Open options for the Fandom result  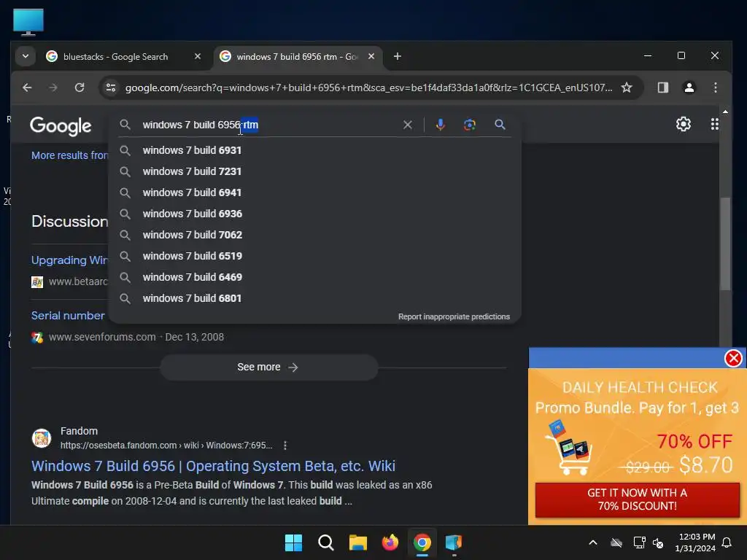pyautogui.click(x=285, y=446)
